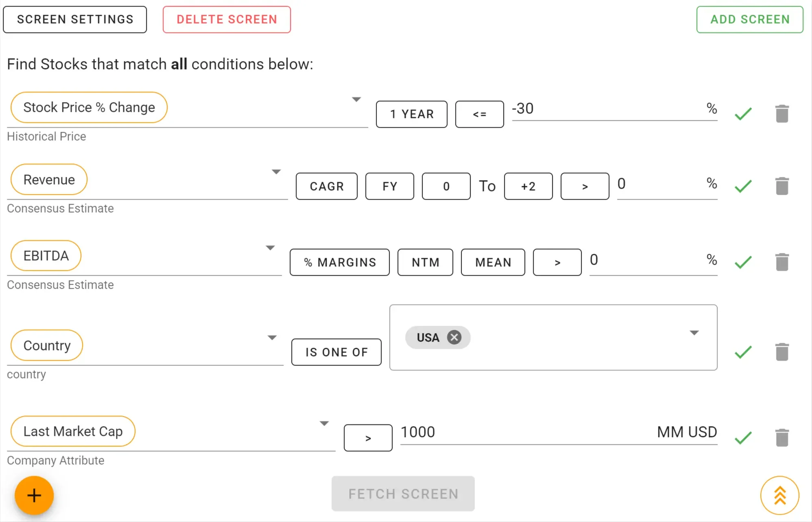Toggle green checkmark on Revenue row
This screenshot has width=812, height=522.
point(743,186)
